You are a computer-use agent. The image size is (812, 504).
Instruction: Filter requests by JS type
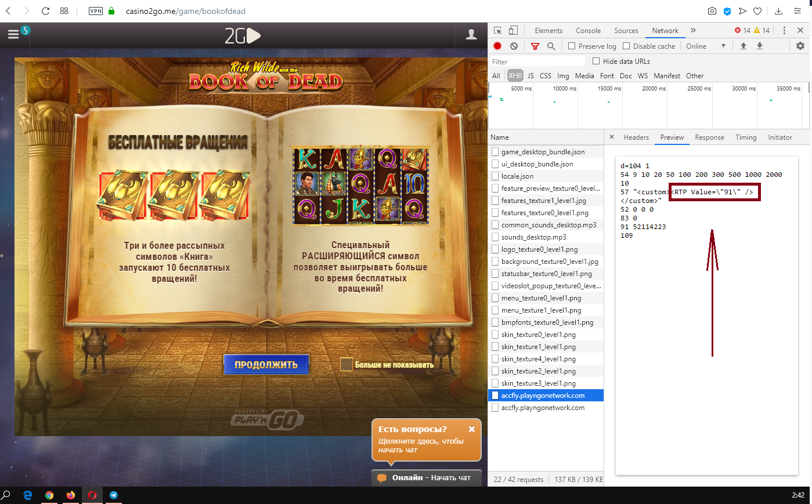(x=530, y=75)
